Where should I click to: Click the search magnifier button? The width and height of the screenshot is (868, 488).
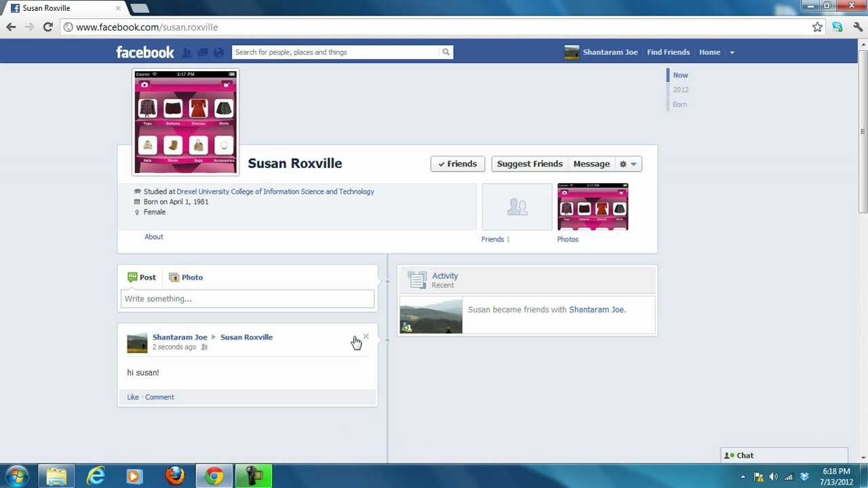coord(446,52)
